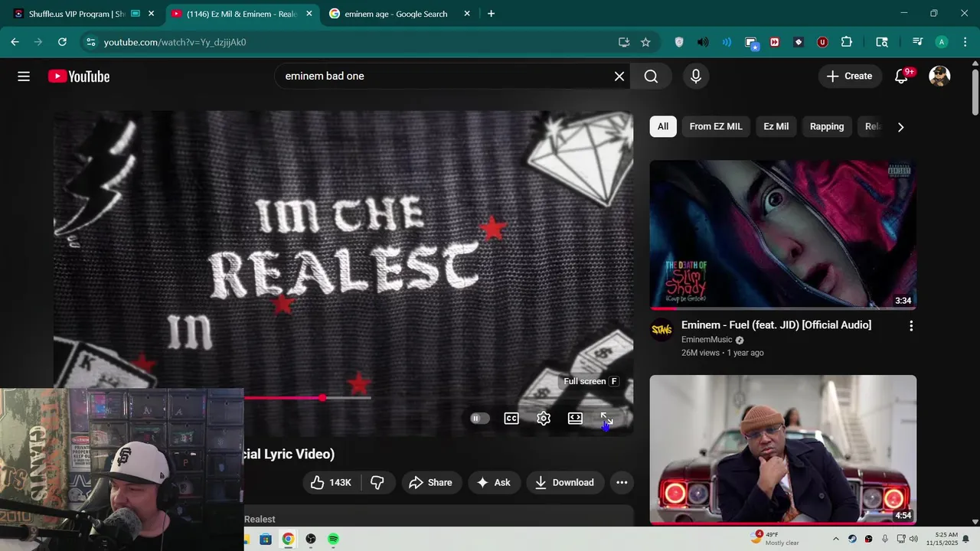Screen dimensions: 980x551
Task: Open the Microsoft Store taskbar icon
Action: point(265,540)
